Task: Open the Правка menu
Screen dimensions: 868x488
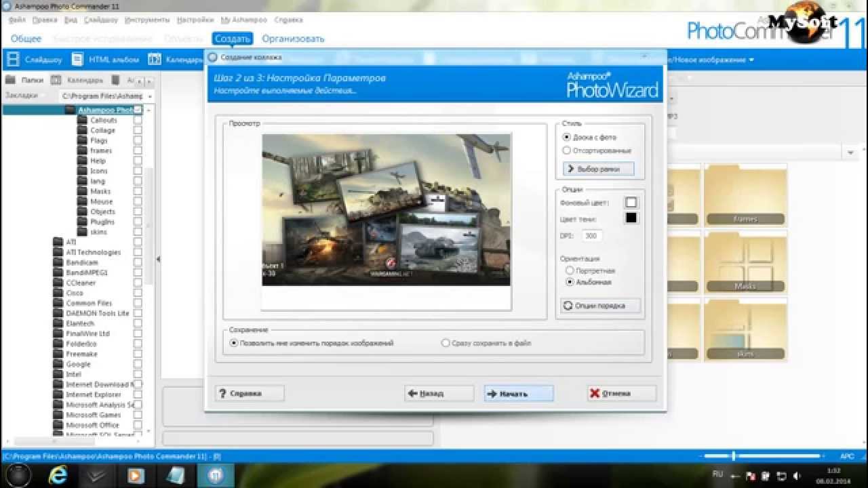Action: click(x=45, y=20)
